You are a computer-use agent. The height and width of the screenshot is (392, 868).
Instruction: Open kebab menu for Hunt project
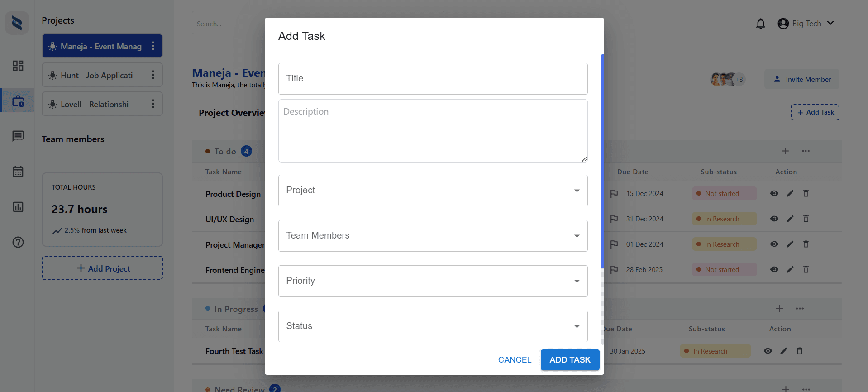[153, 75]
